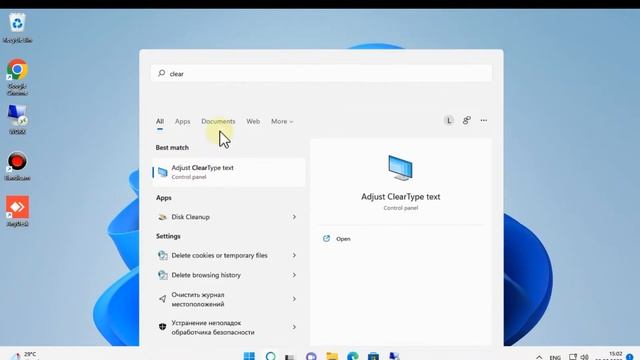Show hidden tray icons chevron

(539, 357)
